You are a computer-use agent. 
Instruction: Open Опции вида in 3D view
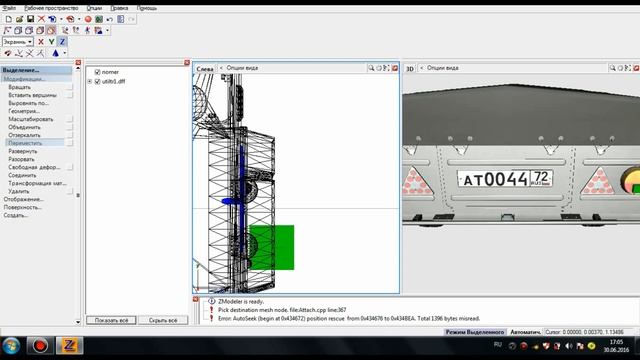(x=442, y=68)
